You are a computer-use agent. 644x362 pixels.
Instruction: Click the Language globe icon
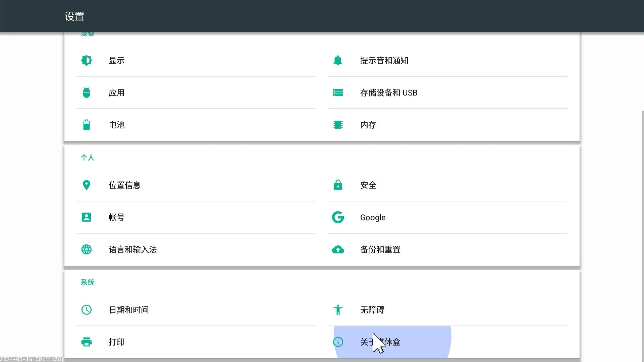[86, 249]
